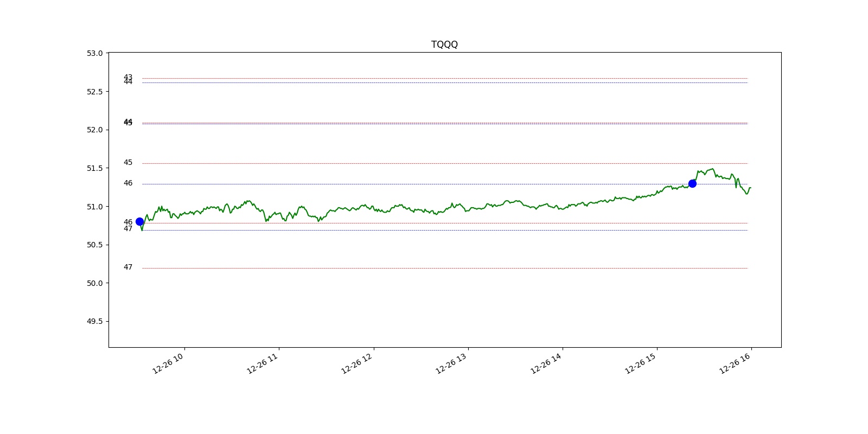Select the 52.5 y-axis tick label
868x434 pixels.
point(94,92)
